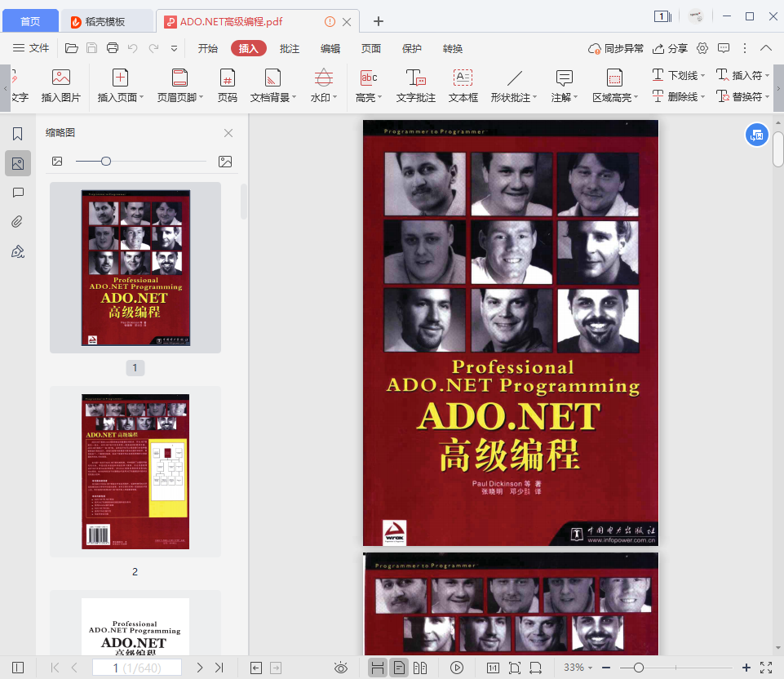Select the 插入图片 (Insert Picture) tool
784x679 pixels.
tap(60, 85)
